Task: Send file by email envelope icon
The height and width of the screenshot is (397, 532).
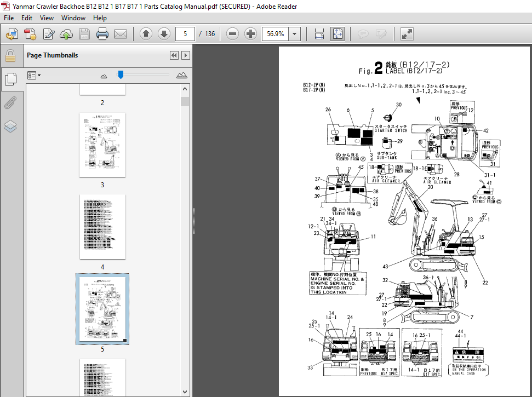Action: (121, 34)
